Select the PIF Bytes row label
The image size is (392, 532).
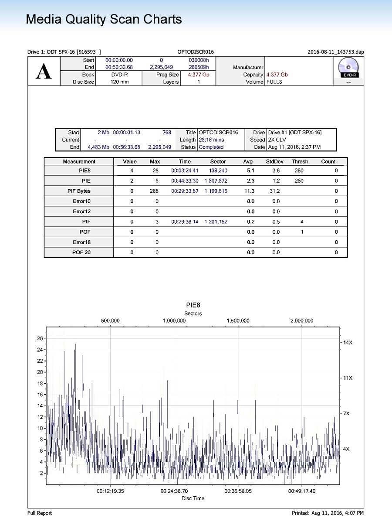click(79, 191)
